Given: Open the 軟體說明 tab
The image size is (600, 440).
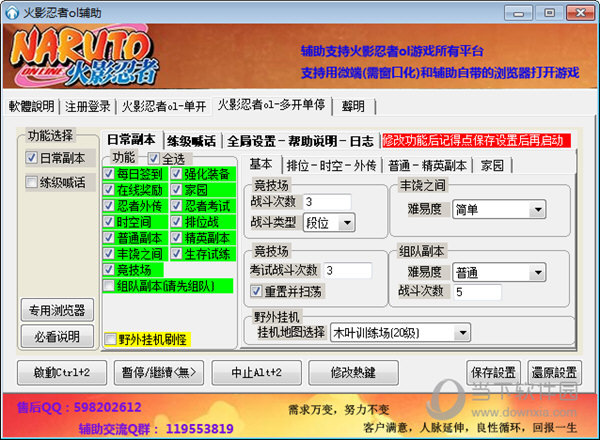Looking at the screenshot, I should 31,106.
